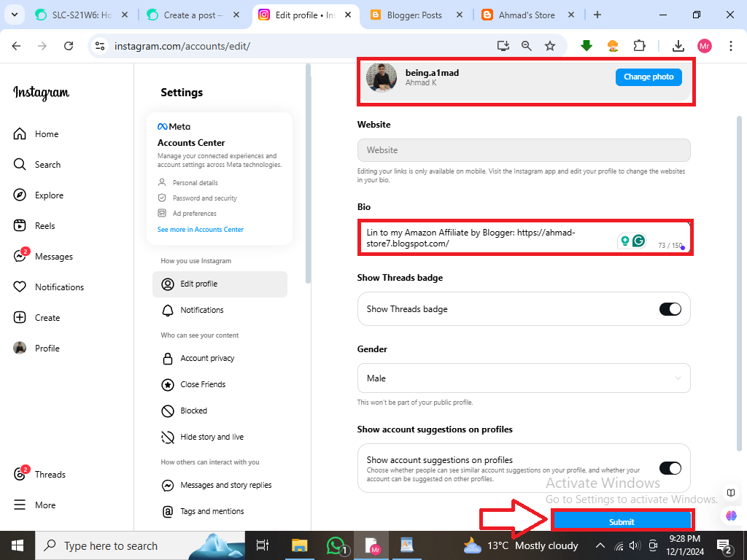Image resolution: width=747 pixels, height=560 pixels.
Task: Bookmark this page with star
Action: pos(550,46)
